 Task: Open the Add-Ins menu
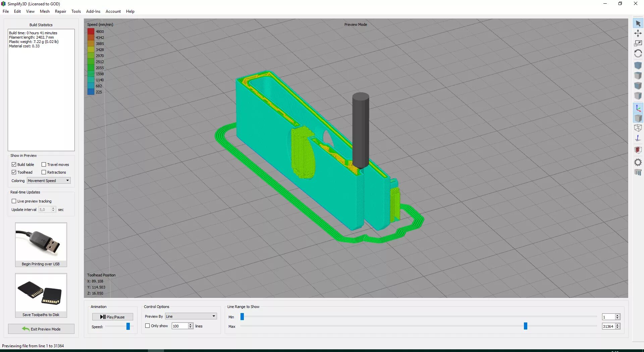click(93, 11)
